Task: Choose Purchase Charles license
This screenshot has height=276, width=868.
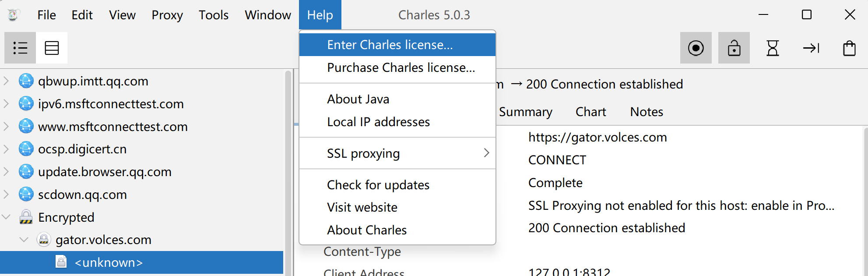Action: [x=397, y=67]
